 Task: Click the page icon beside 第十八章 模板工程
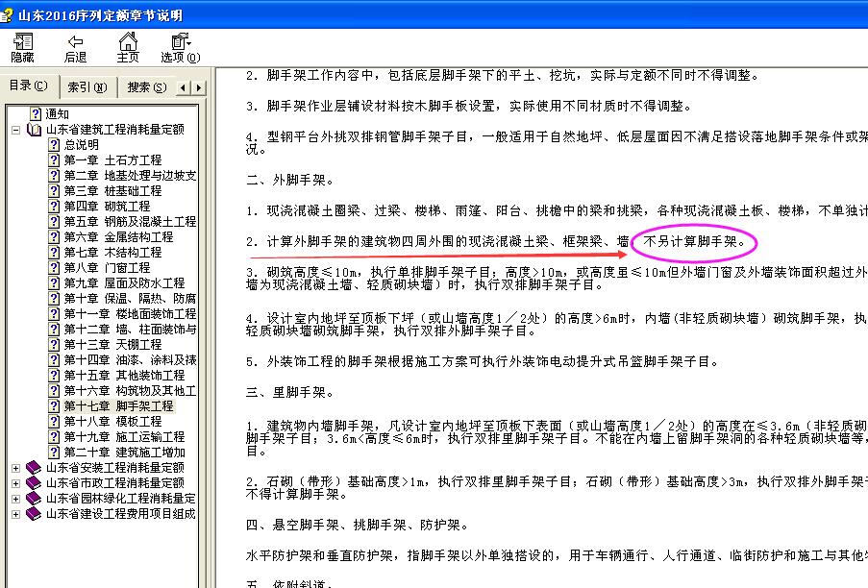tap(54, 422)
